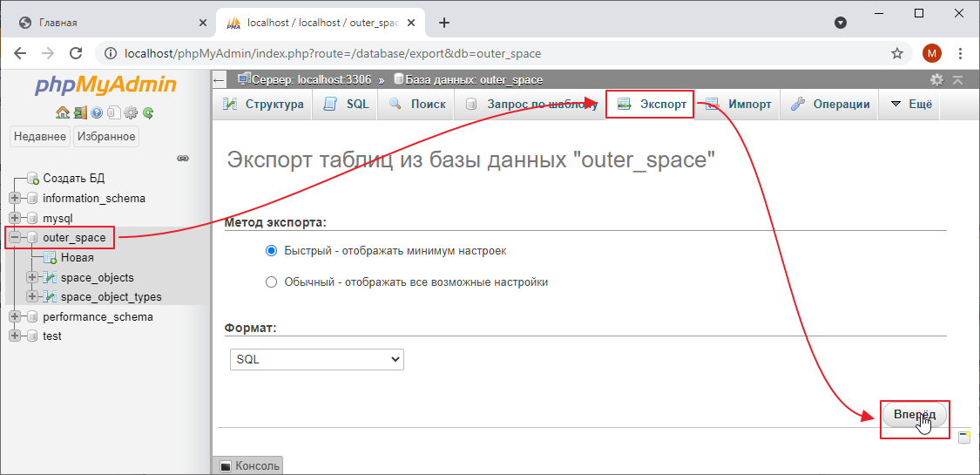This screenshot has width=980, height=475.
Task: Select the custom export method radio button
Action: (271, 282)
